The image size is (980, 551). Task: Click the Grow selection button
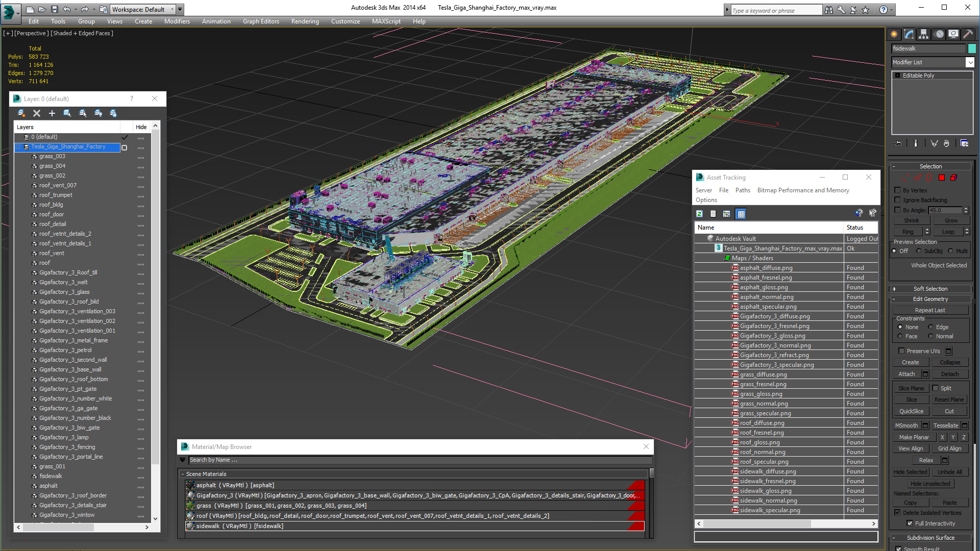coord(951,220)
